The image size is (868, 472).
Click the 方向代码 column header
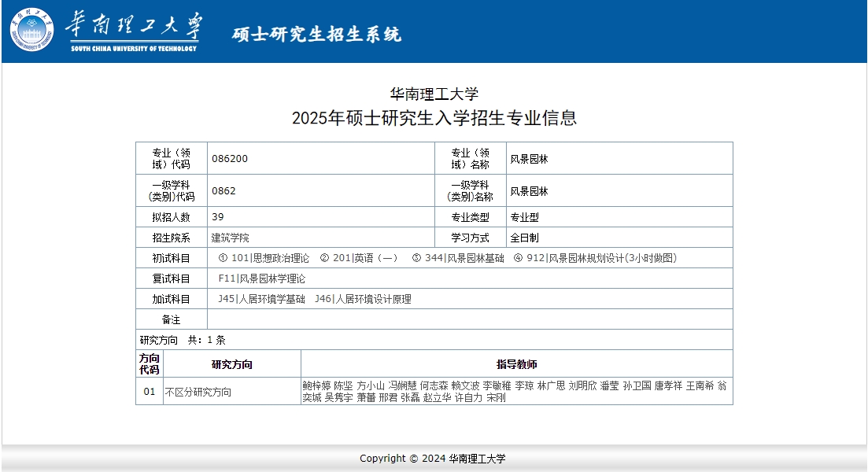[150, 364]
